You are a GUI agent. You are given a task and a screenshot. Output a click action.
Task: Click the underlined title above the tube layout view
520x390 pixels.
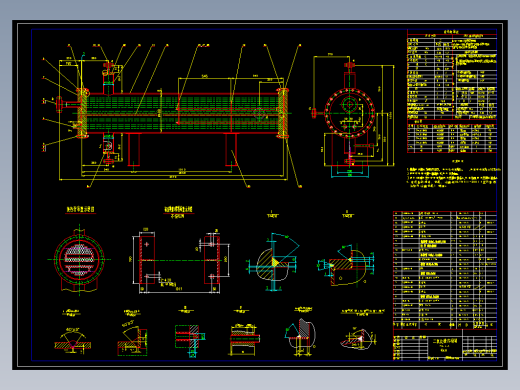(80, 209)
